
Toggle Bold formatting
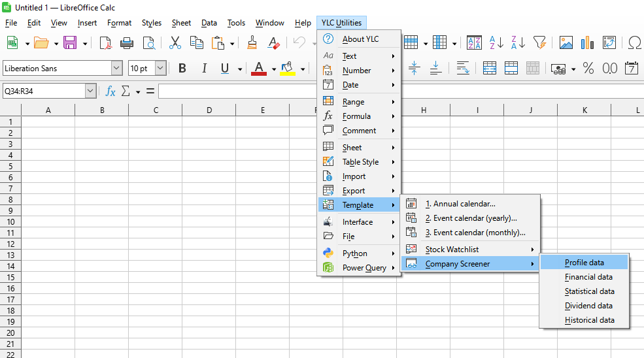tap(182, 68)
